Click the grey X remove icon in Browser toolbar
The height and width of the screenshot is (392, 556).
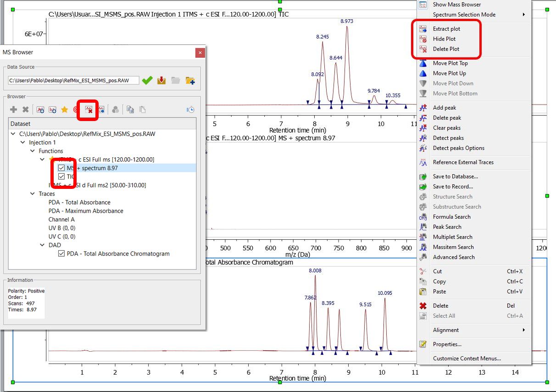[x=26, y=110]
